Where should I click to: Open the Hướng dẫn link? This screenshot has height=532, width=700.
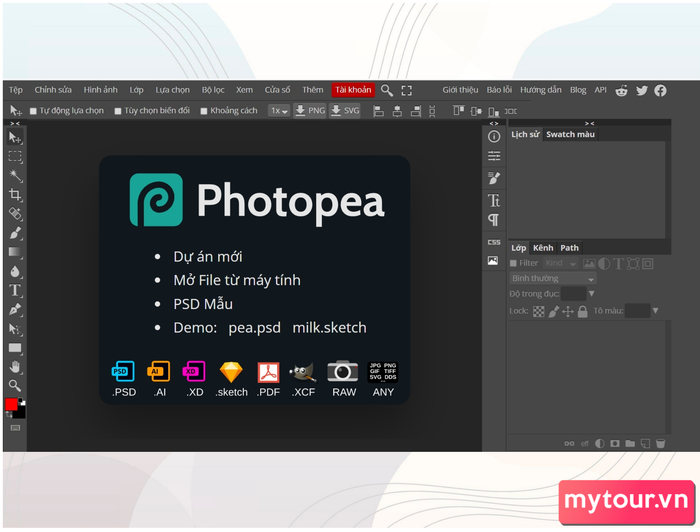pos(541,90)
